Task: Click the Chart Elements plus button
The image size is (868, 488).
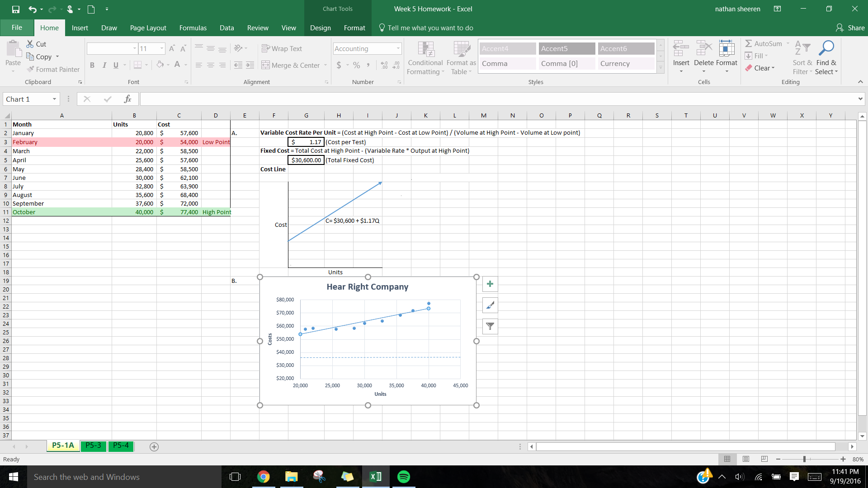Action: [490, 284]
